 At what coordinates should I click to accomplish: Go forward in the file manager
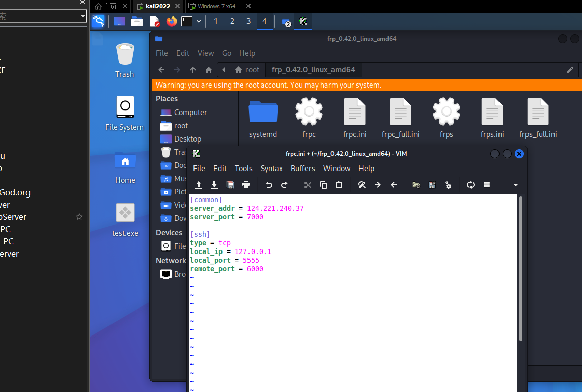pos(177,70)
